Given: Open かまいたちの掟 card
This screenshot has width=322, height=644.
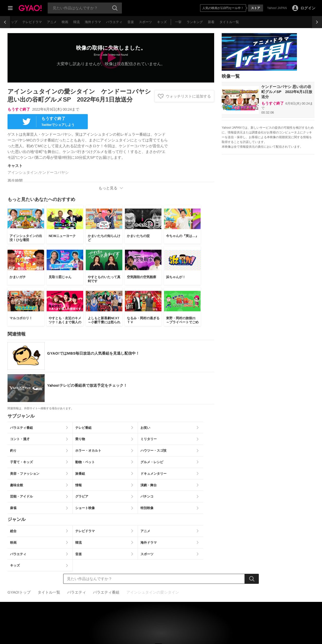Looking at the screenshot, I should coord(143,224).
